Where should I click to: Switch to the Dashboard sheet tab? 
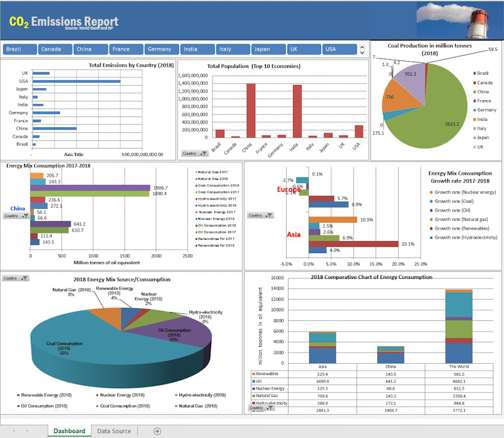[x=69, y=431]
